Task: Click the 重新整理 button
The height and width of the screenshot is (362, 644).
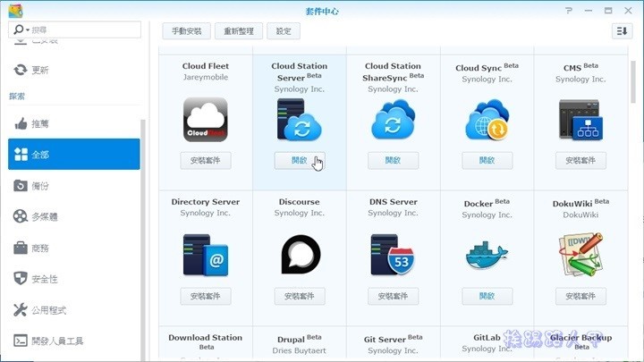Action: (238, 31)
